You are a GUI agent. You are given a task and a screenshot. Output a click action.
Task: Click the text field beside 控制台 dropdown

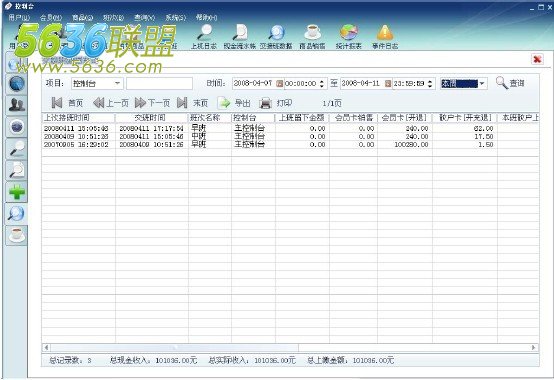click(x=159, y=83)
